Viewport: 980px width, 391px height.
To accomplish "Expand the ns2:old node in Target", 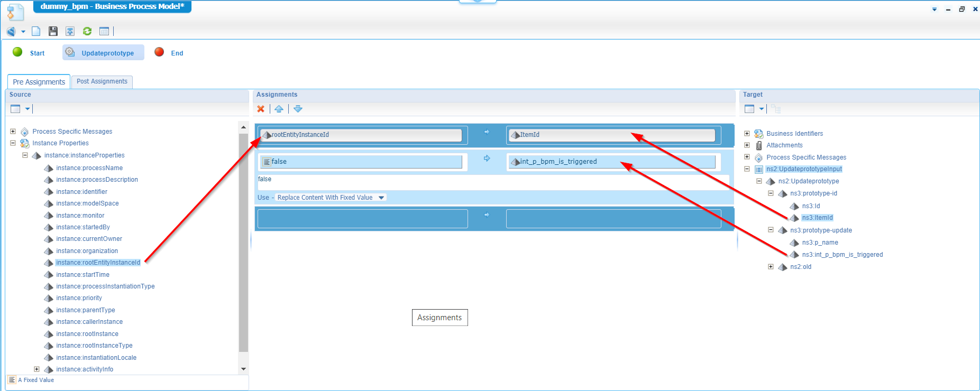I will pos(771,267).
